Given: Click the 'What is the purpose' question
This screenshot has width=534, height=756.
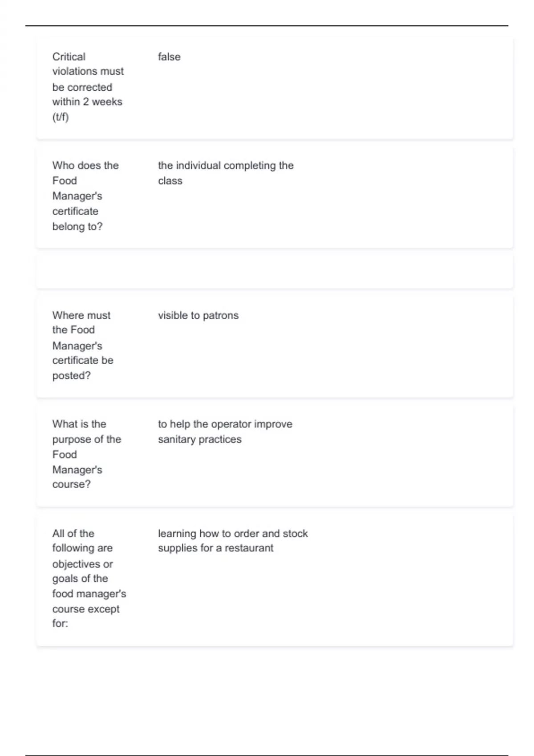Looking at the screenshot, I should pyautogui.click(x=87, y=432).
